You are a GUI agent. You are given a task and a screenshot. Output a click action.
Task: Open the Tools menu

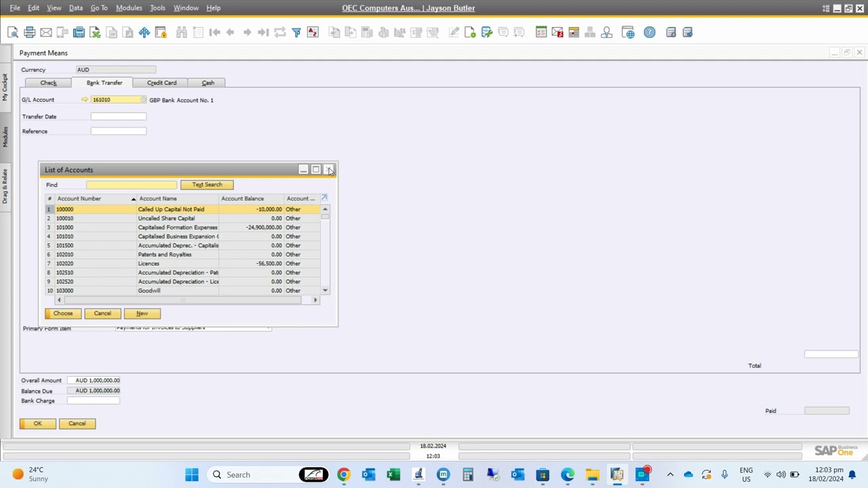click(157, 8)
